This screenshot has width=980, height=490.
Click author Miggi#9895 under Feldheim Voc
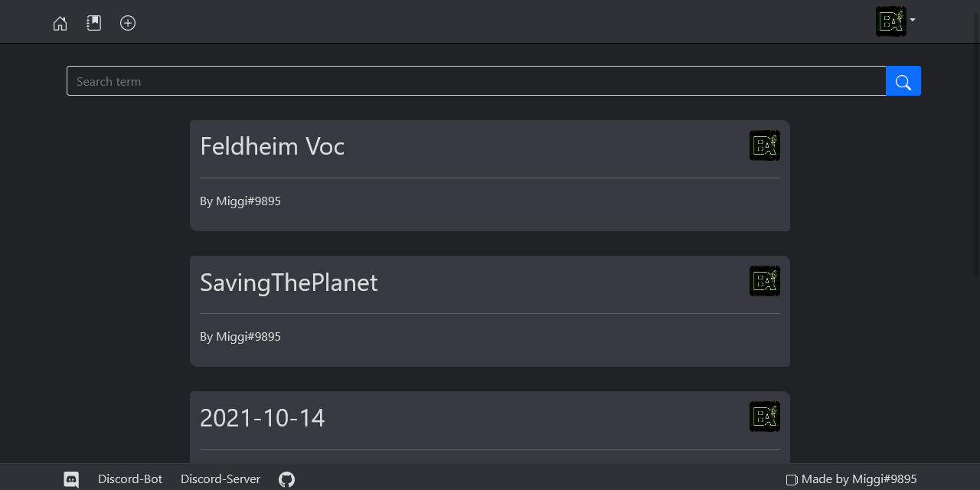click(240, 201)
